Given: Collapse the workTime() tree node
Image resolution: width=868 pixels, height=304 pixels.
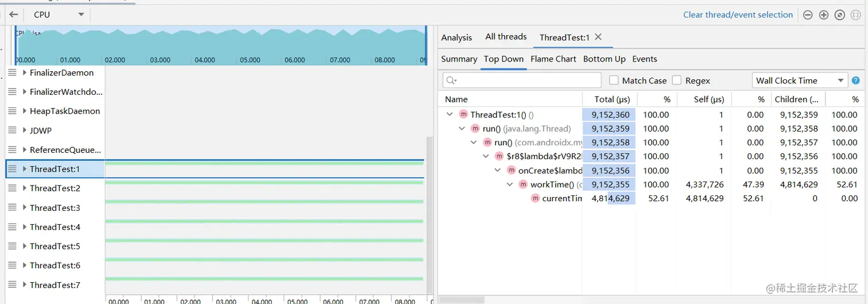Looking at the screenshot, I should (x=510, y=184).
